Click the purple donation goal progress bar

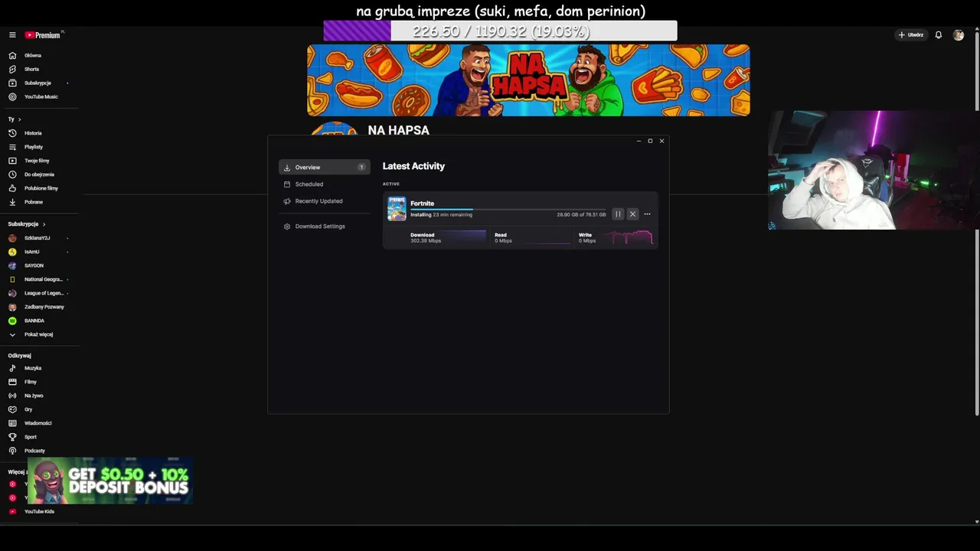pyautogui.click(x=500, y=31)
